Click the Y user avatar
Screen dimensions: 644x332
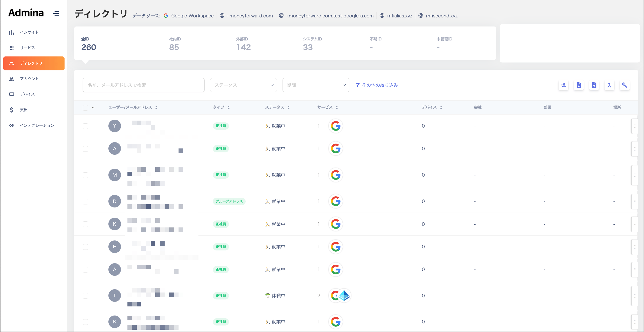pyautogui.click(x=114, y=126)
